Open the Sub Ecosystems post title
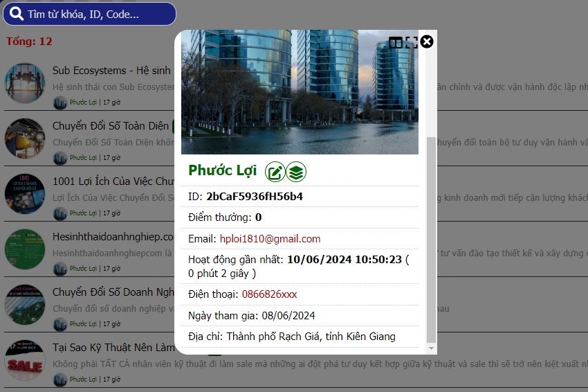The image size is (588, 392). (x=111, y=71)
